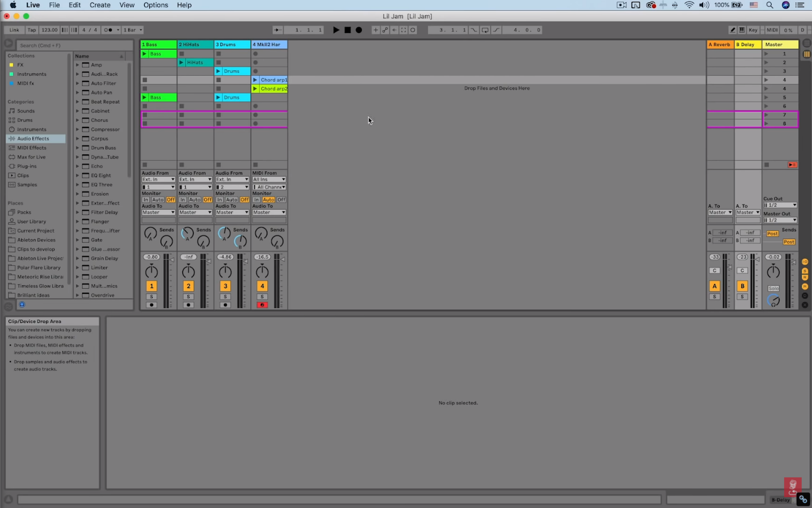Toggle track 1 activator button
The image size is (812, 508).
pos(152,286)
